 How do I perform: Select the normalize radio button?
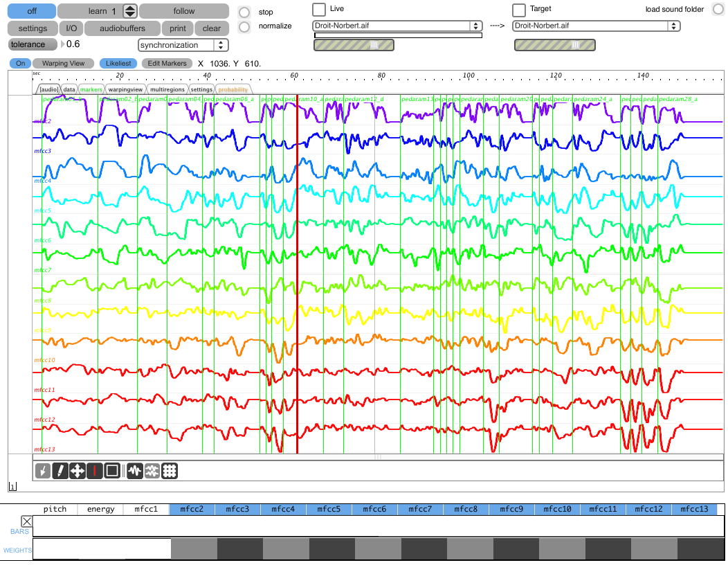(244, 27)
